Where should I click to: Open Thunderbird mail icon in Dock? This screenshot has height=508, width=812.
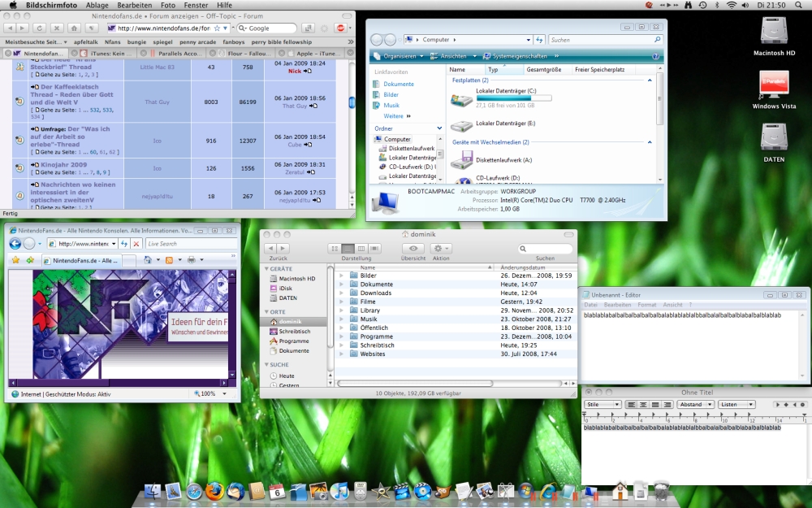click(x=235, y=491)
